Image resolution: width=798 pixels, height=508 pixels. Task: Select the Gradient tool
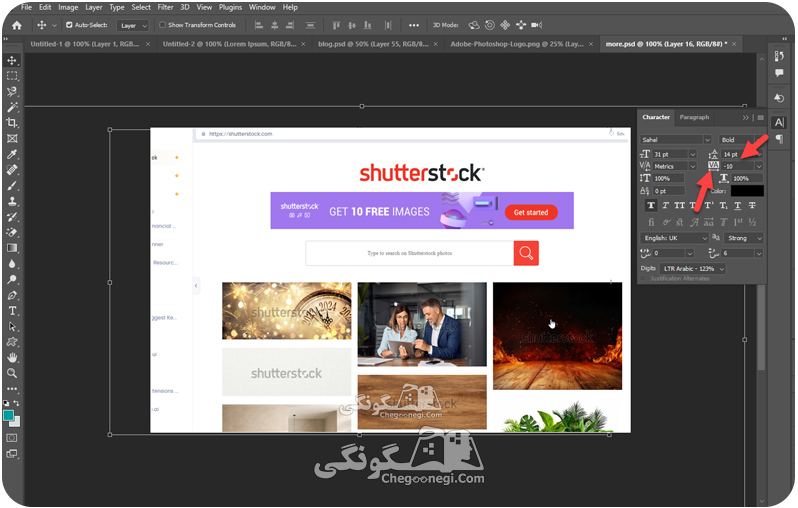(12, 248)
